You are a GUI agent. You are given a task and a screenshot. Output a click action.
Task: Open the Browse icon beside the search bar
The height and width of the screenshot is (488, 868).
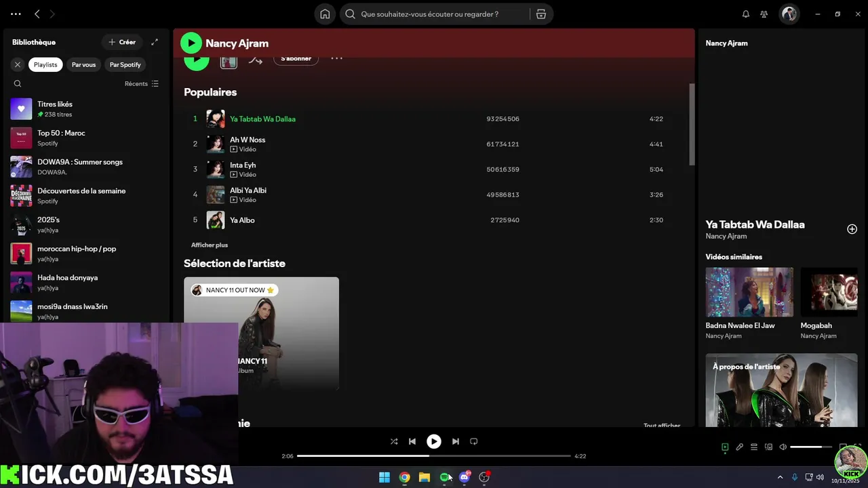(x=540, y=14)
